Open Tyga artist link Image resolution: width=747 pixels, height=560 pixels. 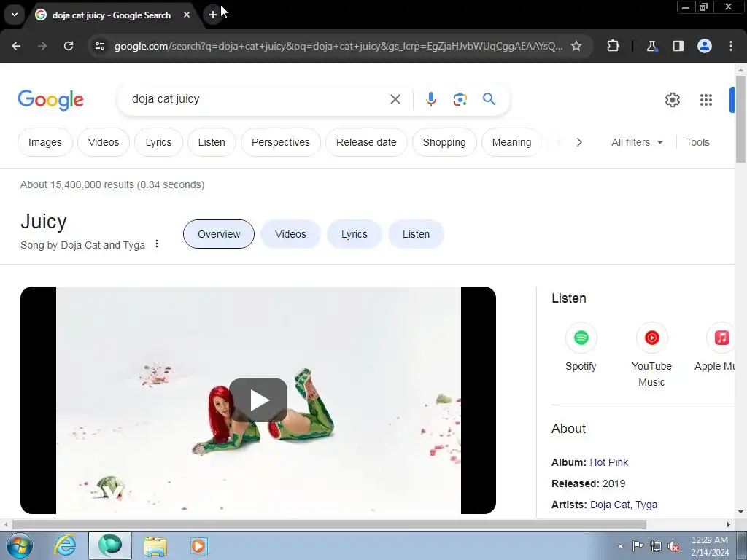646,505
